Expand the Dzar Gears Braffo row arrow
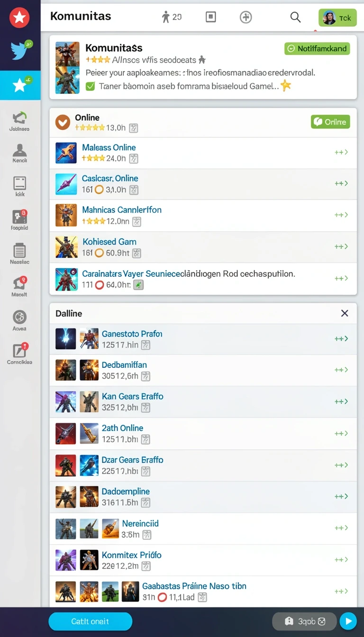This screenshot has height=637, width=364. click(x=341, y=465)
